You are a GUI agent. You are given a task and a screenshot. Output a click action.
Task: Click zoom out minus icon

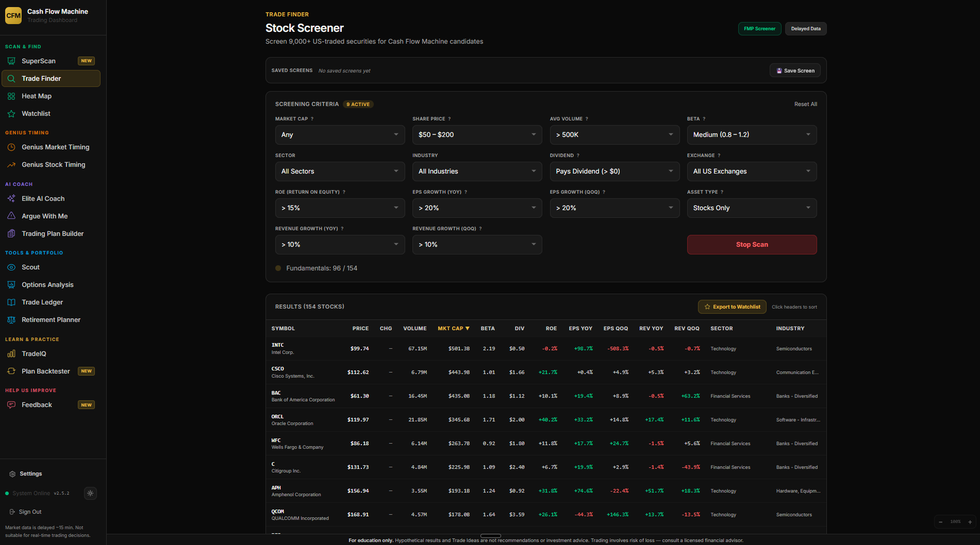click(x=941, y=522)
